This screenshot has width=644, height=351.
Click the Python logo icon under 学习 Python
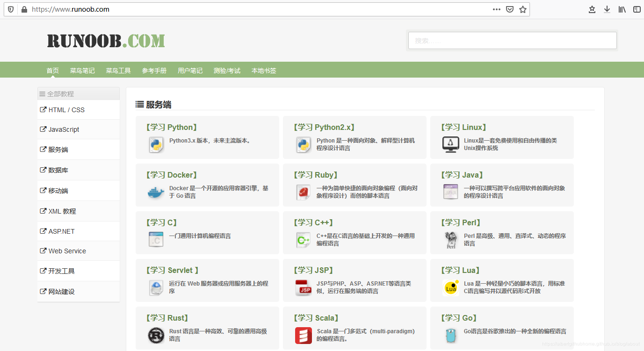click(x=156, y=144)
